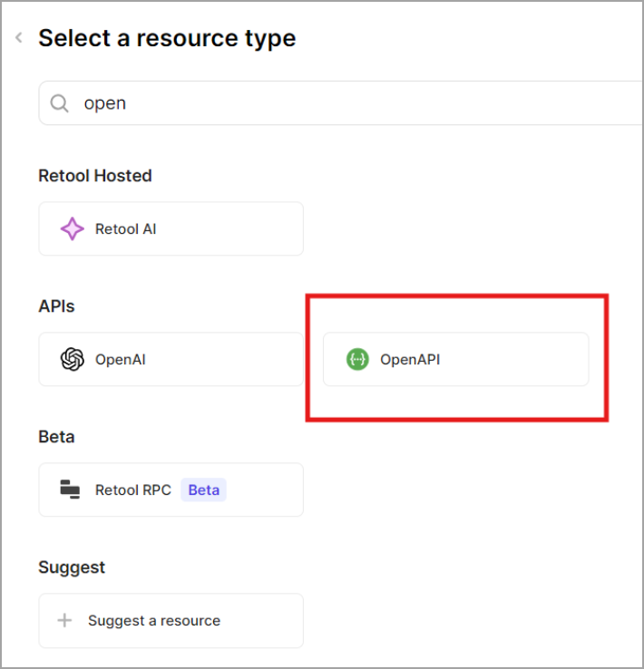Click the "Suggest" section heading
Image resolution: width=644 pixels, height=669 pixels.
pos(72,567)
